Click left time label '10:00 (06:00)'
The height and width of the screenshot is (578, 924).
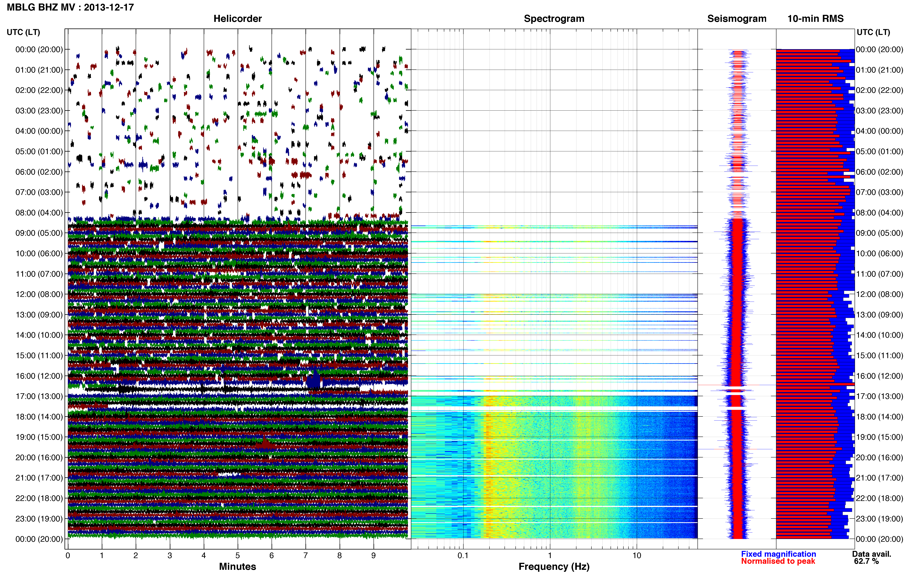pyautogui.click(x=39, y=253)
